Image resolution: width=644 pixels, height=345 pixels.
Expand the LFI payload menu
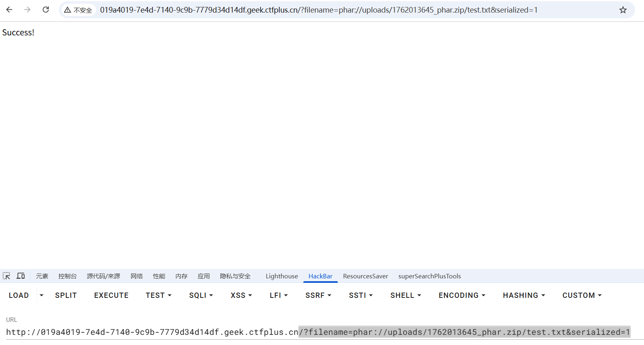(x=278, y=295)
